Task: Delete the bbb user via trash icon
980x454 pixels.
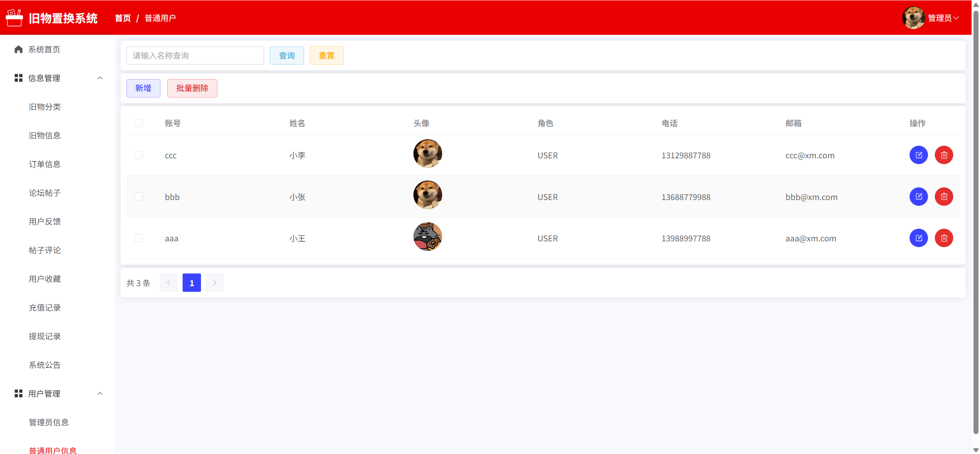Action: point(944,197)
